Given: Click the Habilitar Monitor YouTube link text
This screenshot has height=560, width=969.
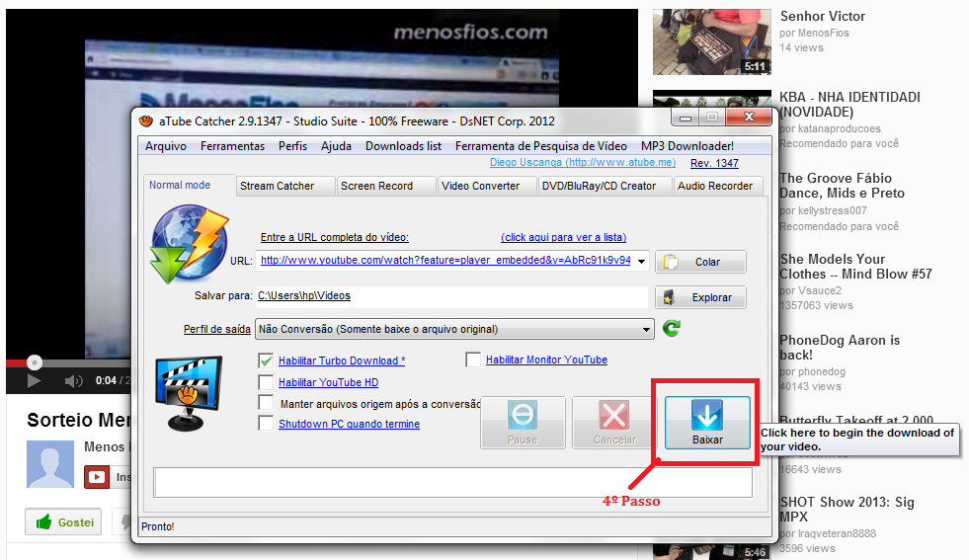Looking at the screenshot, I should [546, 360].
